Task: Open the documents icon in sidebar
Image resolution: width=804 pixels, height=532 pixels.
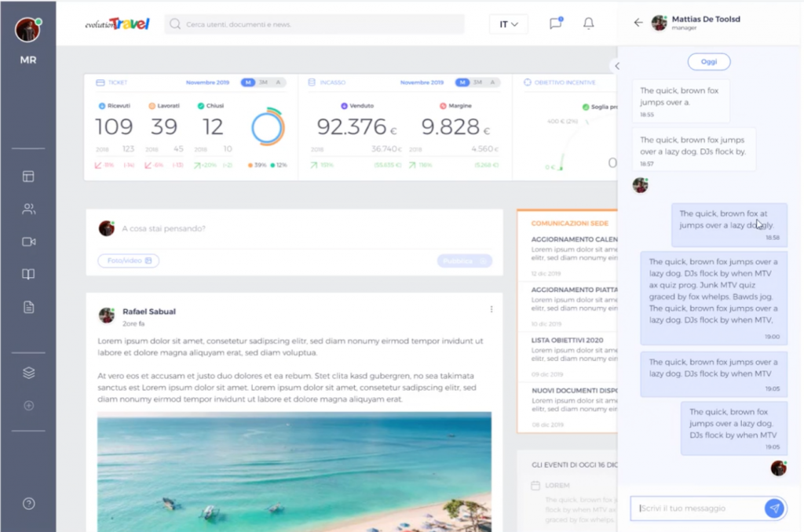Action: [x=28, y=307]
